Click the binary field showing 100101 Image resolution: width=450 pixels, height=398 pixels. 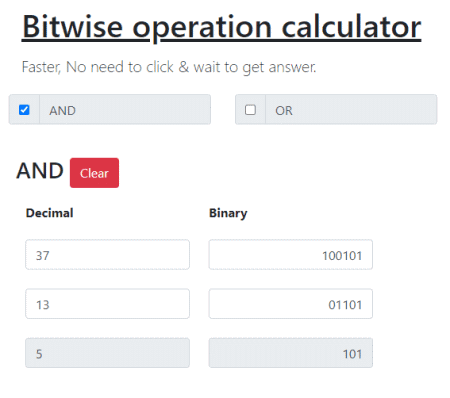[291, 255]
